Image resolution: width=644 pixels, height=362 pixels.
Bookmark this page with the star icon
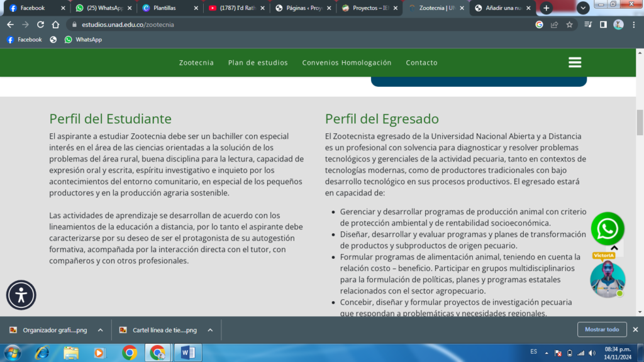click(569, 25)
